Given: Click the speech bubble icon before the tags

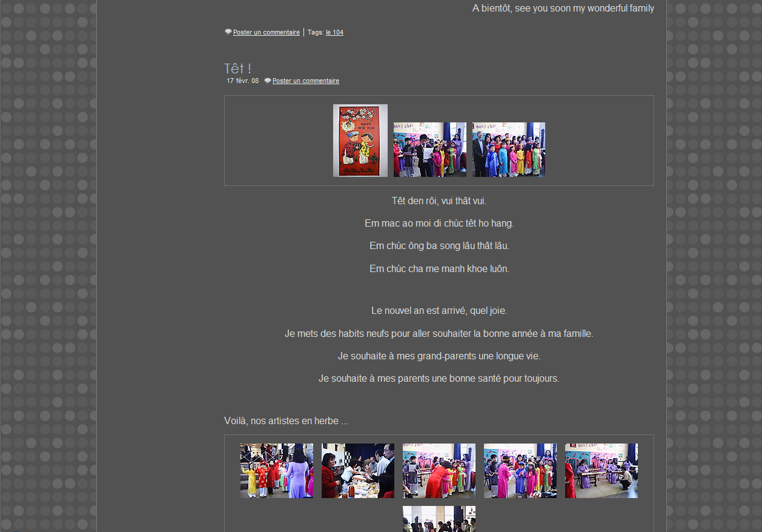Looking at the screenshot, I should (228, 32).
